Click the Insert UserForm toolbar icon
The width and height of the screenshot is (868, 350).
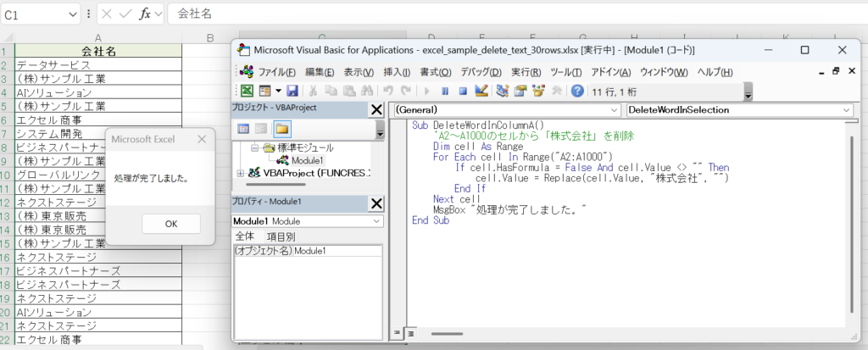click(264, 91)
